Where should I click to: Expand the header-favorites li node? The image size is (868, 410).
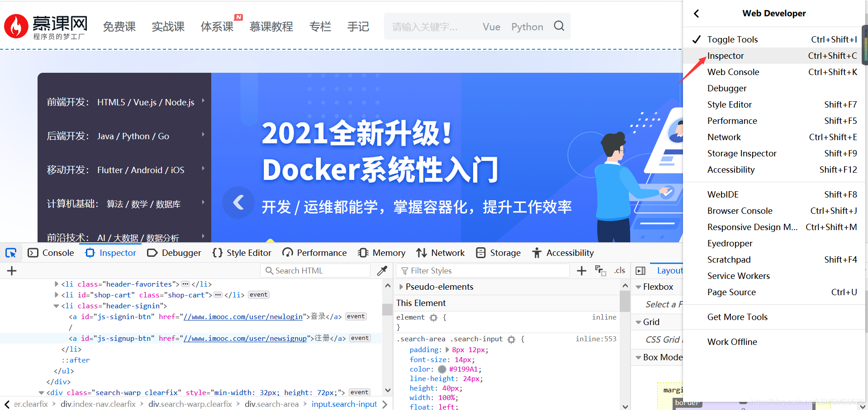click(x=56, y=284)
